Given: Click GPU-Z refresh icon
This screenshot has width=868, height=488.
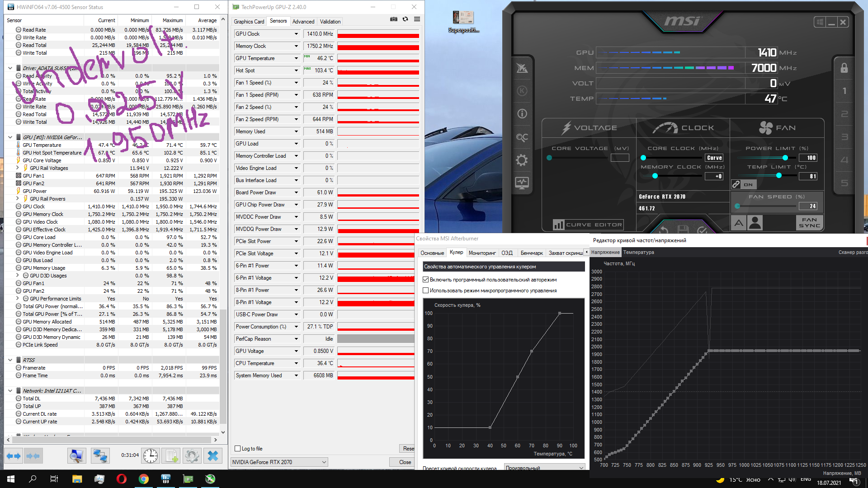Looking at the screenshot, I should 406,19.
